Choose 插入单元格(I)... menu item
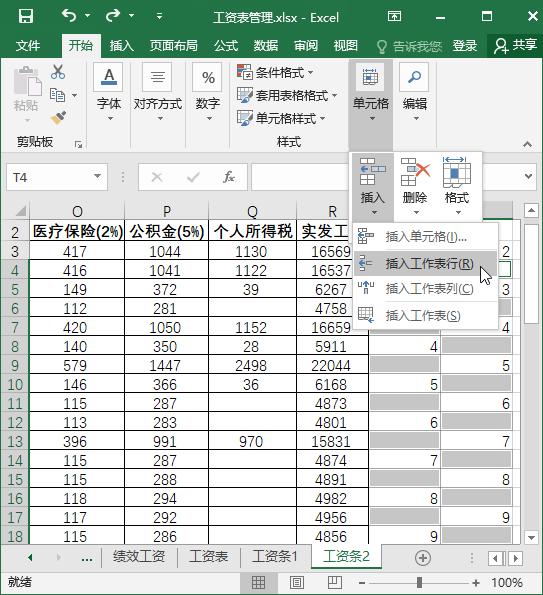Image resolution: width=543 pixels, height=595 pixels. pos(425,237)
